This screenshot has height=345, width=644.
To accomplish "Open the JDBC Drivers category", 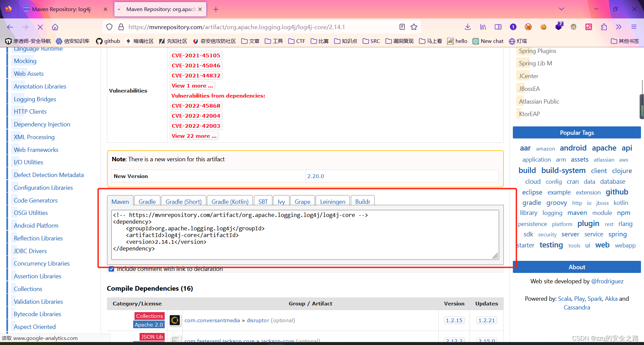I will pos(30,251).
